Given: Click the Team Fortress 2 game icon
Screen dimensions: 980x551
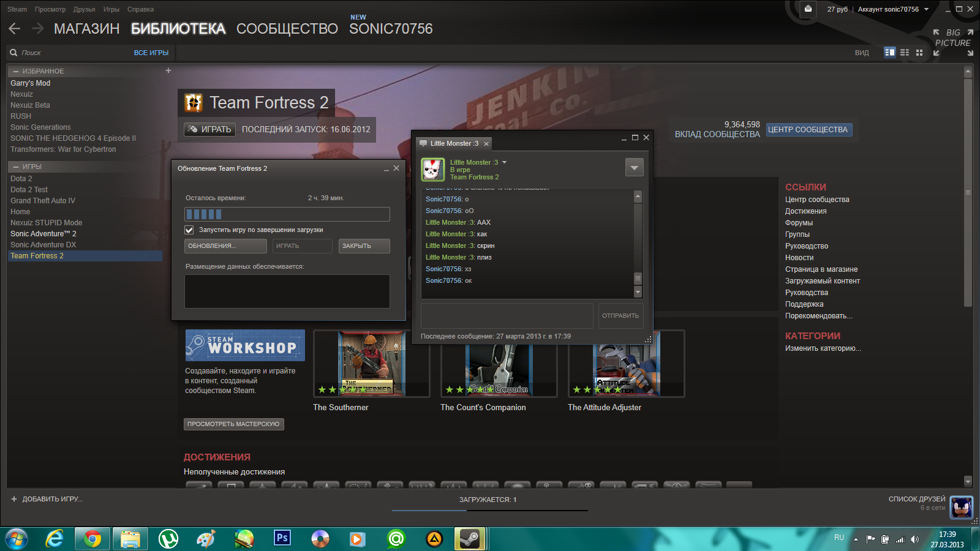Looking at the screenshot, I should click(194, 102).
